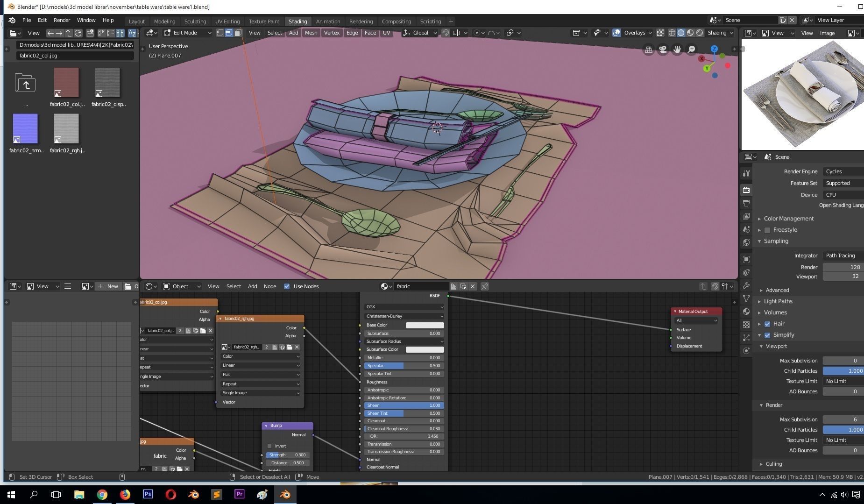Refresh the file browser list
864x504 pixels.
coord(78,33)
